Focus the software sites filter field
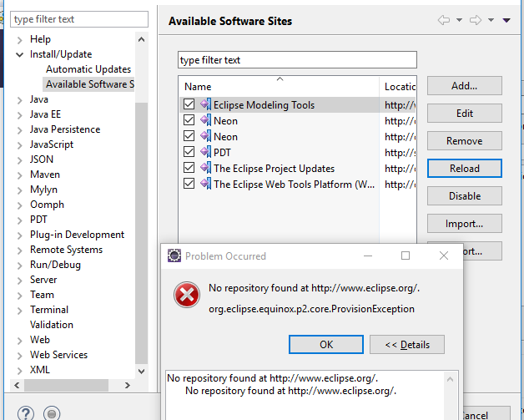This screenshot has height=420, width=524. click(x=297, y=60)
